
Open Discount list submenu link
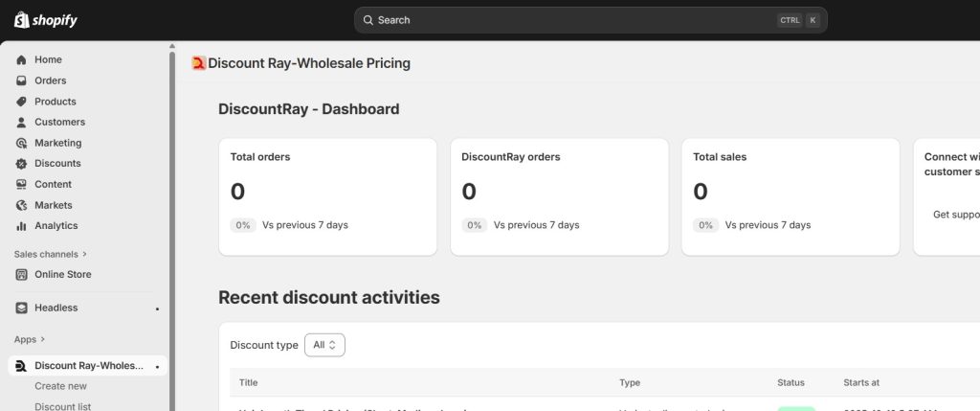click(x=62, y=406)
